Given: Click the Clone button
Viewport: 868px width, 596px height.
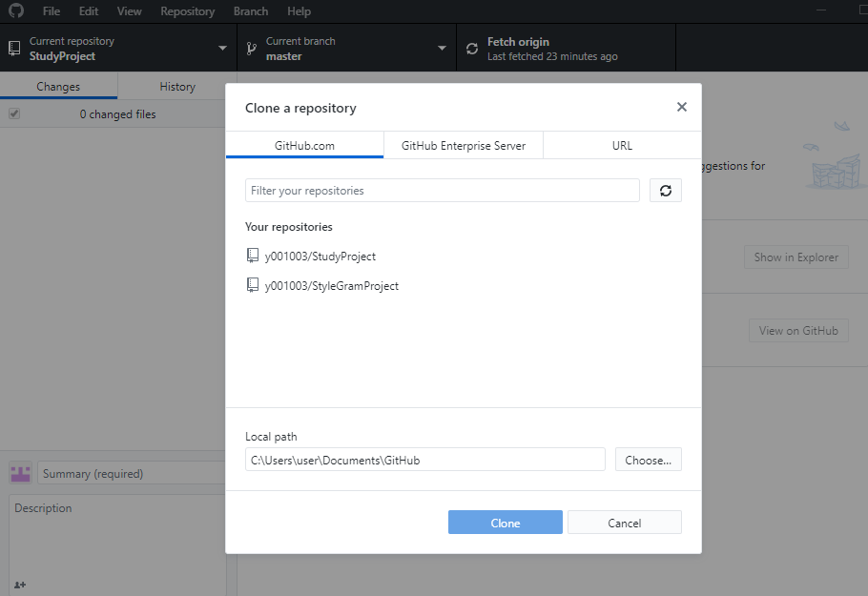Looking at the screenshot, I should [506, 523].
